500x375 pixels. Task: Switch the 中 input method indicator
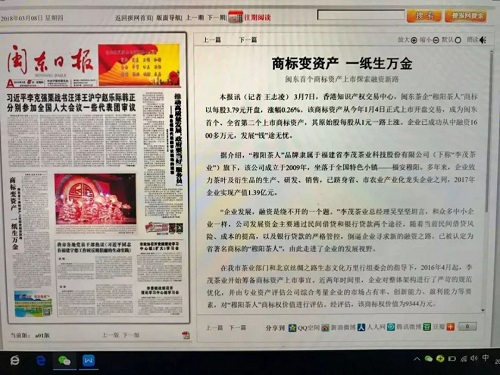coord(485,358)
